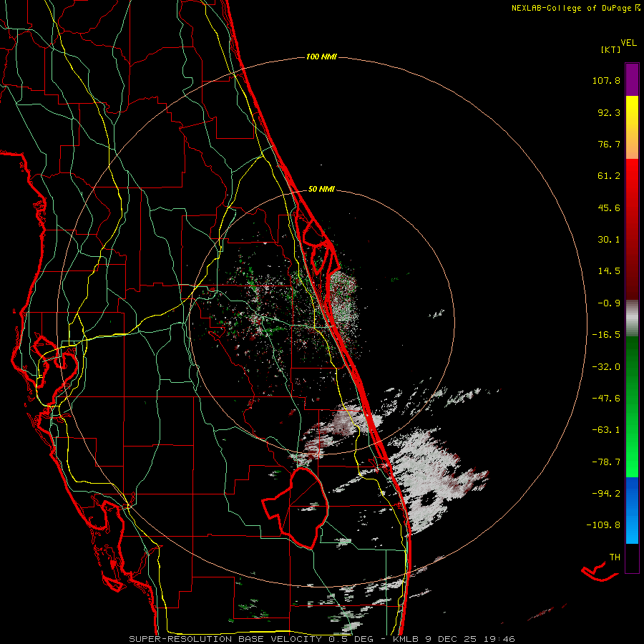Click the Super-Resolution Base Velocity caption text
Screen dimensions: 644x644
tap(321, 639)
